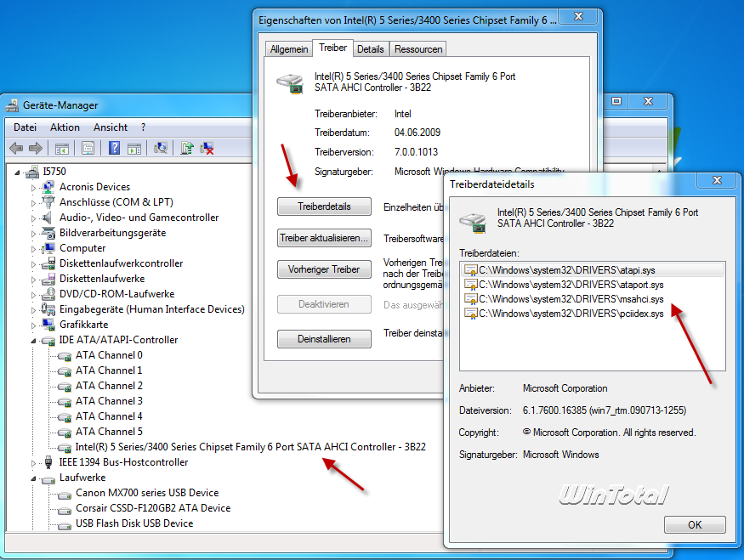Select Intel 6 Port SATA AHCI Controller tree item
Screen dimensions: 744x560
251,447
